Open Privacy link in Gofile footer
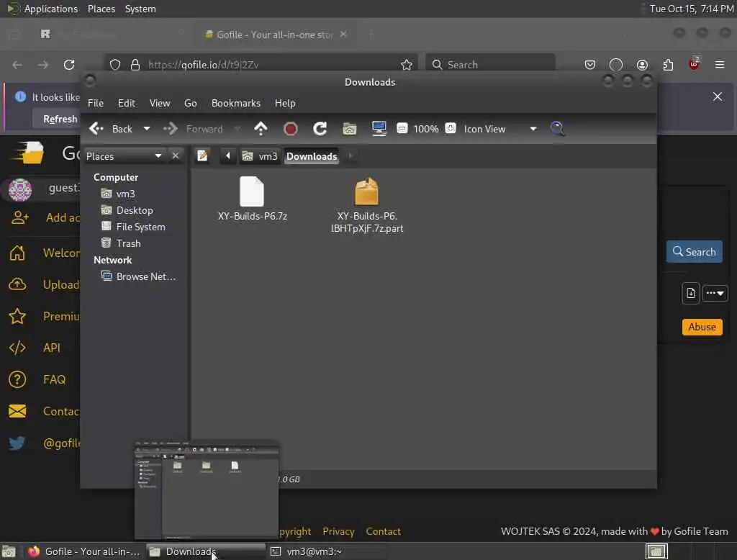Image resolution: width=737 pixels, height=560 pixels. [x=338, y=531]
